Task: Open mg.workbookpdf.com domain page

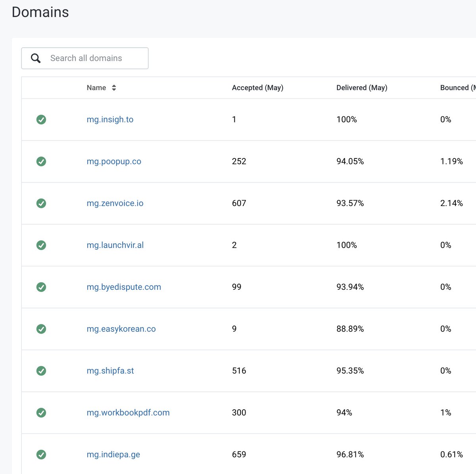Action: coord(128,413)
